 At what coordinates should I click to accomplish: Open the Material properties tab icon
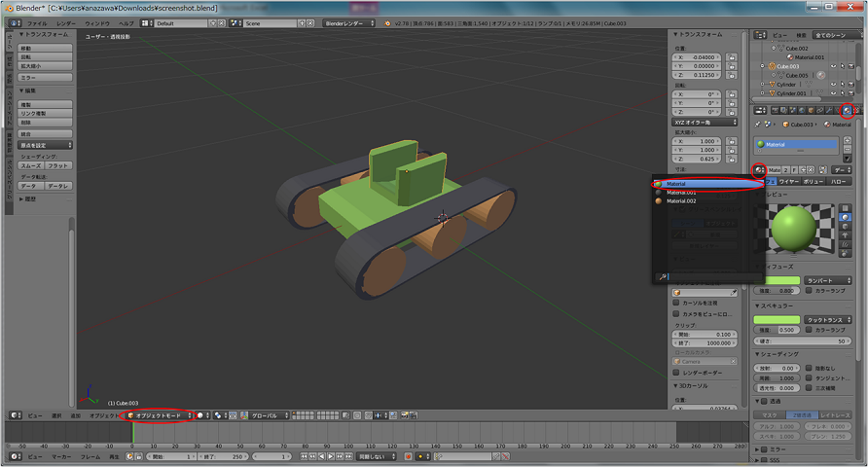tap(847, 110)
